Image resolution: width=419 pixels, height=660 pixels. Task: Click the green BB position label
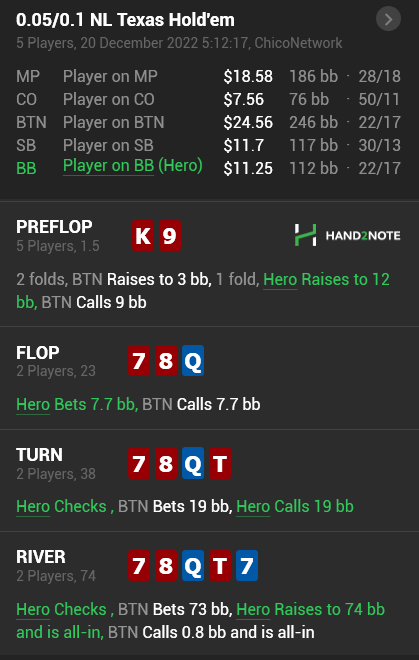[26, 168]
